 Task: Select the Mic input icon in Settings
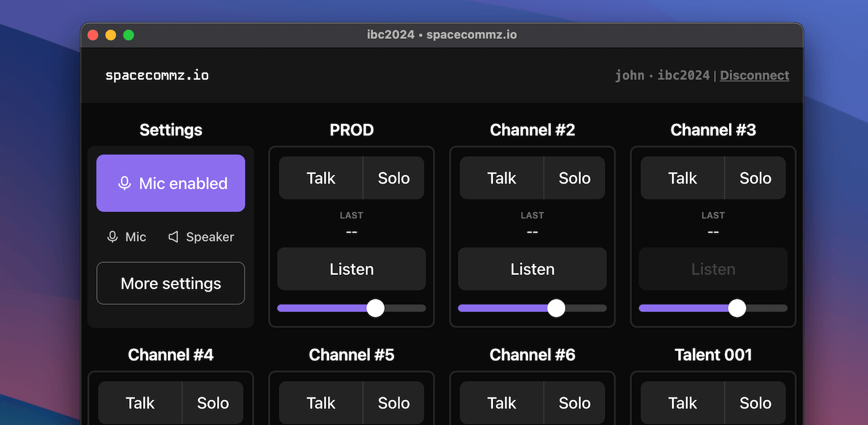coord(112,236)
